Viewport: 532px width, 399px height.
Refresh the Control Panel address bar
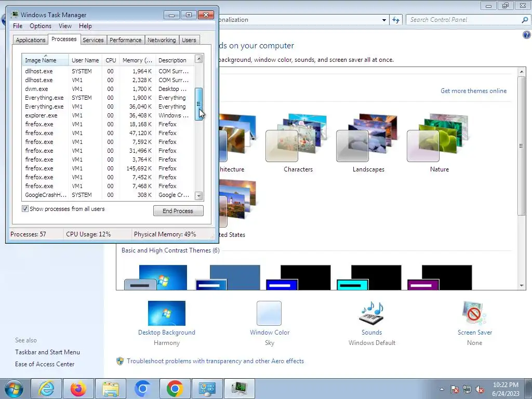[396, 20]
